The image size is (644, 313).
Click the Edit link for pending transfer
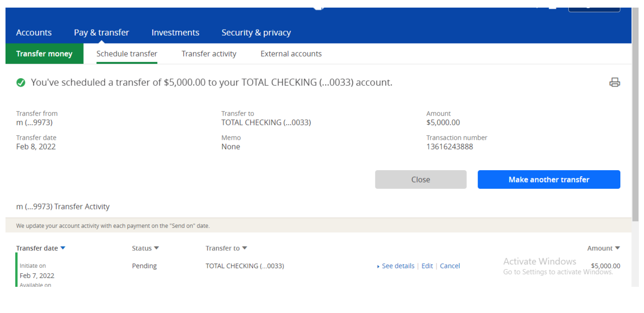coord(427,266)
